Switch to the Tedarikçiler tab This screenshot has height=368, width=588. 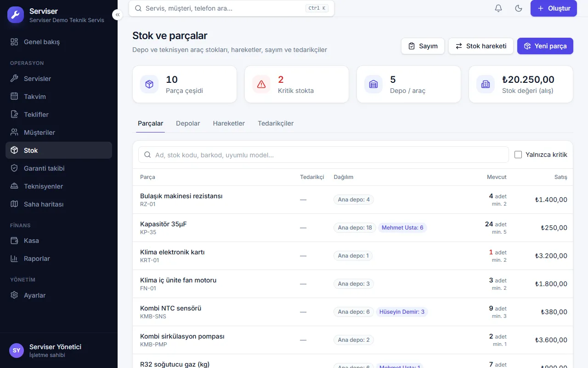[276, 123]
